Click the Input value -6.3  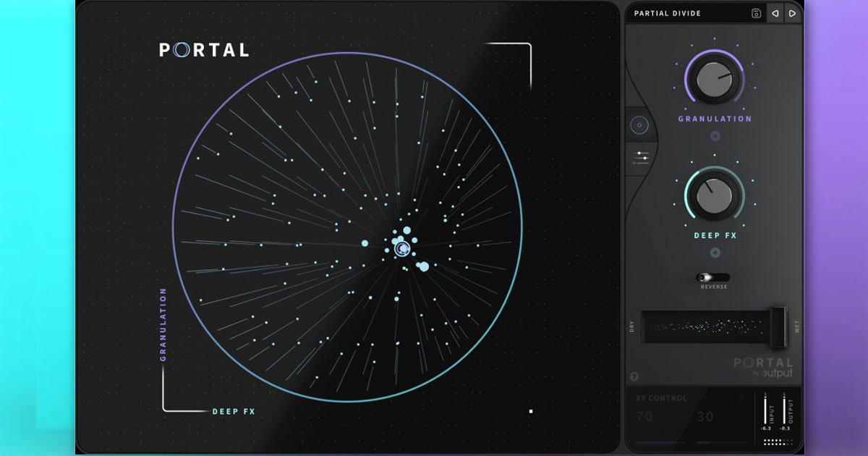765,428
